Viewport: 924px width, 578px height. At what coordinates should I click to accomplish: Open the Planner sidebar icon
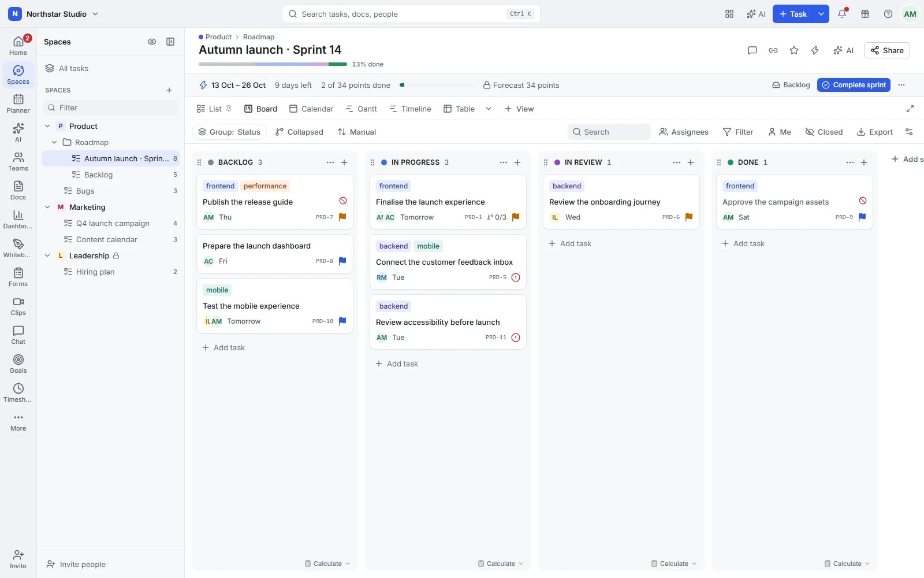[18, 103]
